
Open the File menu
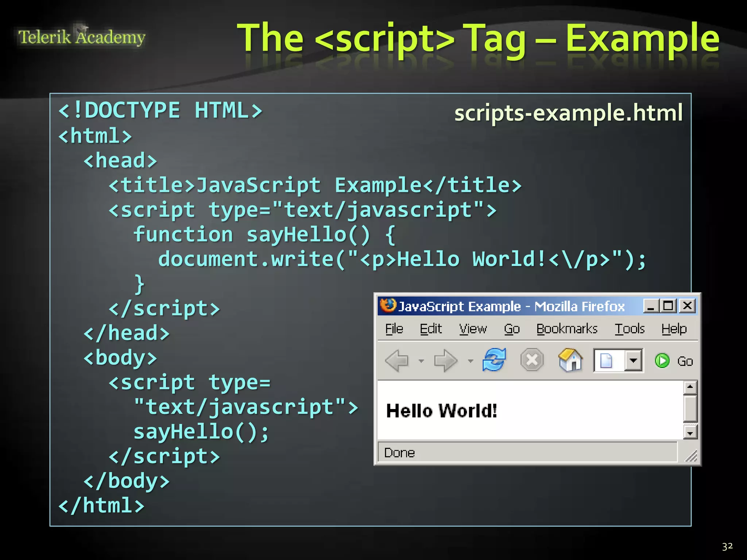point(394,329)
